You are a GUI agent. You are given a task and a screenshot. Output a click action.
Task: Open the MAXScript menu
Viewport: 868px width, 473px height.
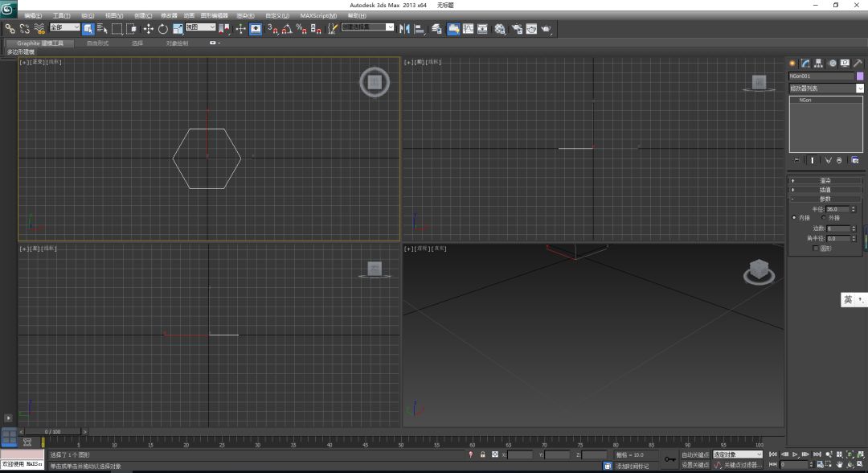pyautogui.click(x=318, y=15)
